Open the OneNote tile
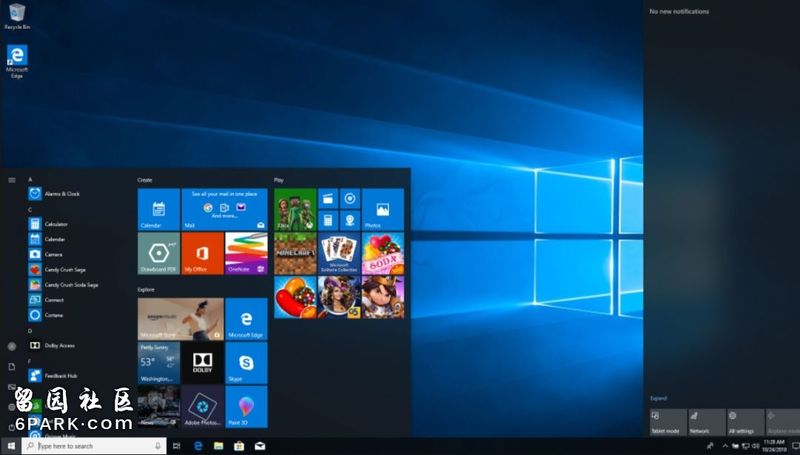This screenshot has width=800, height=455. click(x=246, y=254)
